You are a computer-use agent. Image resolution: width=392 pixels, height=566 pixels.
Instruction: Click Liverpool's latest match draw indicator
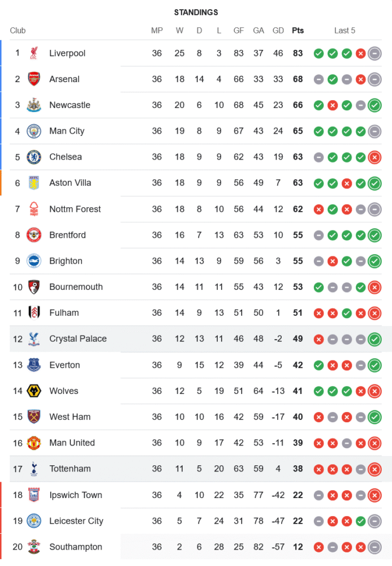pos(374,54)
